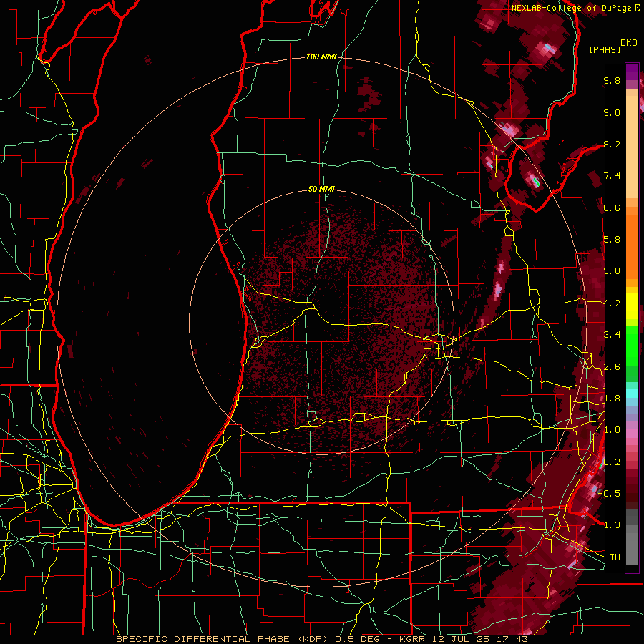Click the 8.2 scale value

coord(612,145)
